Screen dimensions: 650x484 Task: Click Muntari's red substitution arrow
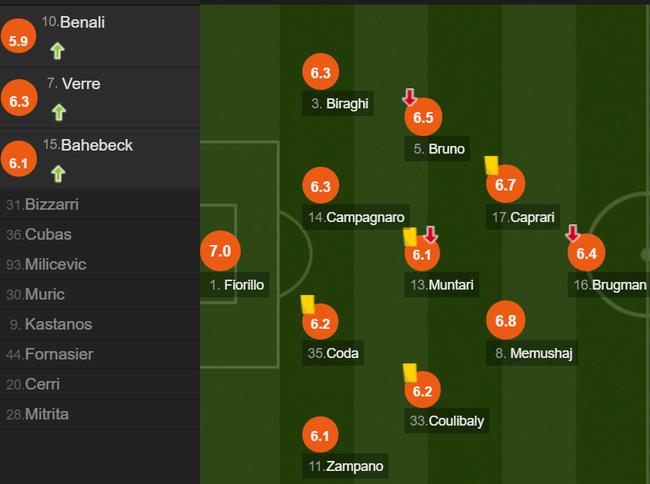pos(431,235)
